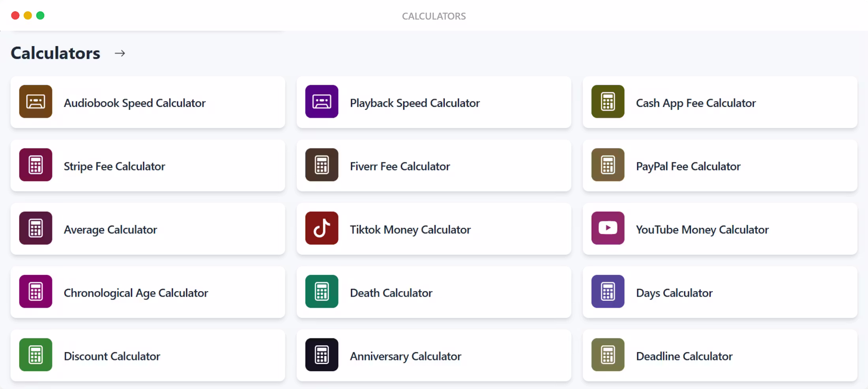Click the CALCULATORS title bar text

(434, 16)
